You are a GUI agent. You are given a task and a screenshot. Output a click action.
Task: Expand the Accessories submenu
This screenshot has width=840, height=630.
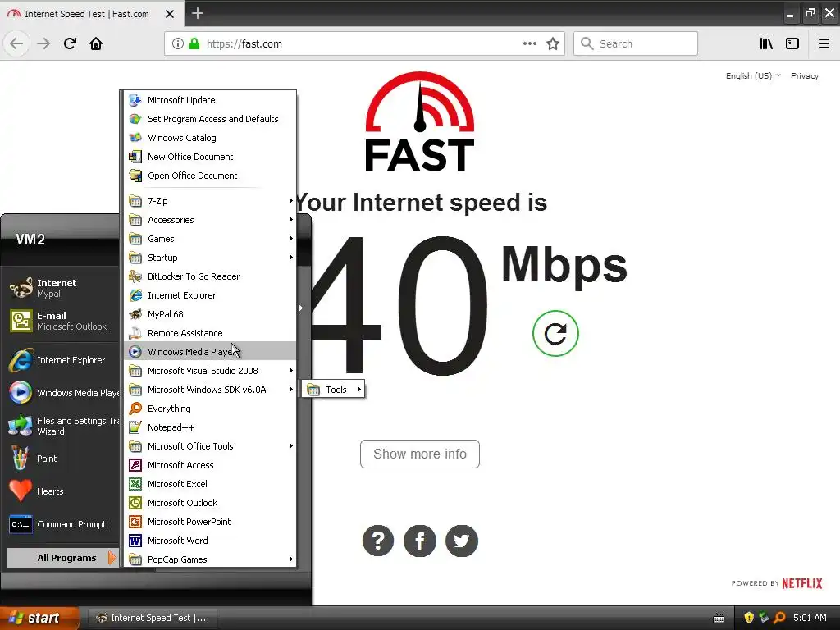pyautogui.click(x=210, y=220)
